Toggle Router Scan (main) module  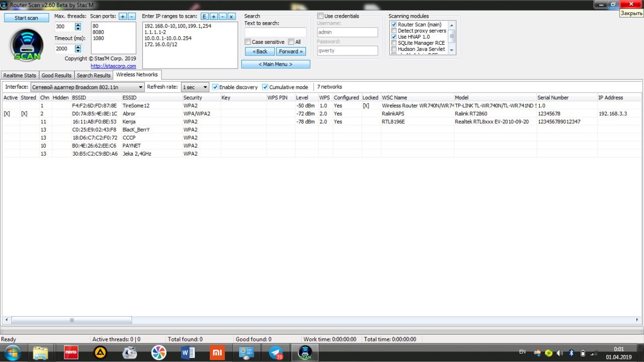394,25
